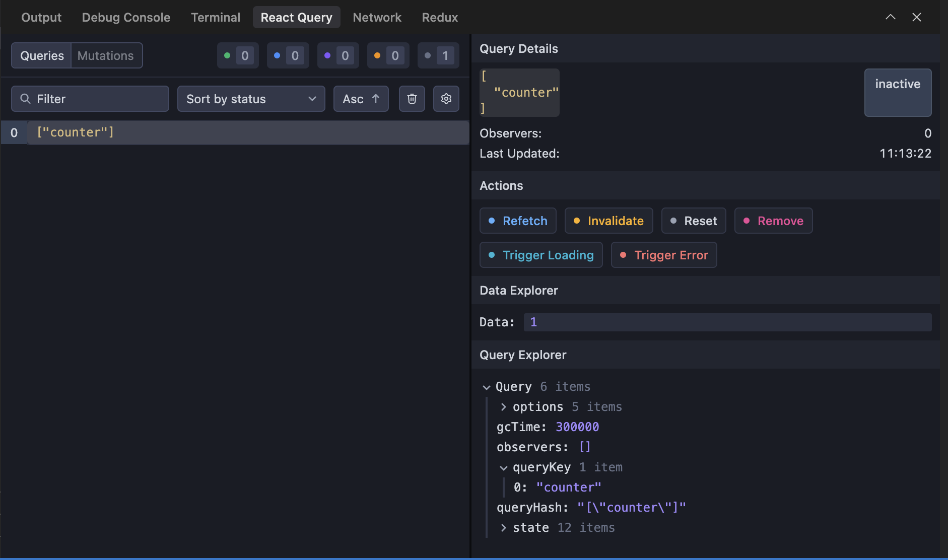Toggle the blue fetching status counter

288,55
